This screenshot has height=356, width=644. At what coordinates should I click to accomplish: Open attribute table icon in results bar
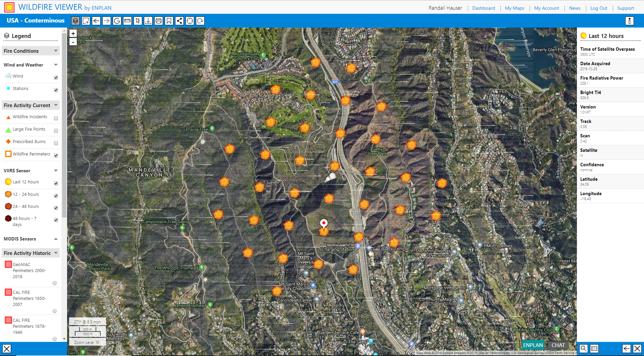[x=594, y=349]
